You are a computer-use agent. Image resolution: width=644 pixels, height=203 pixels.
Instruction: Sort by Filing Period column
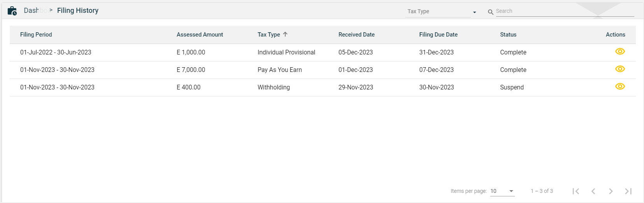(36, 35)
